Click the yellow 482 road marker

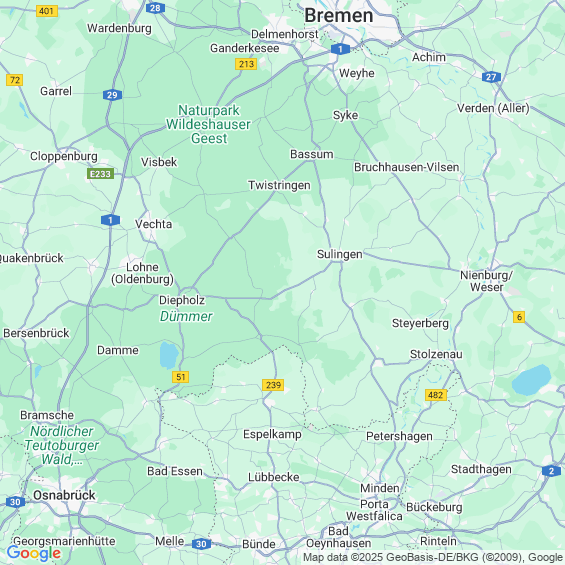click(x=436, y=395)
